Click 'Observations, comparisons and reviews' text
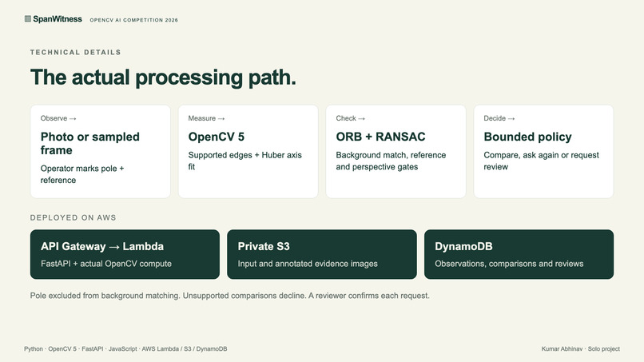Image resolution: width=644 pixels, height=362 pixels. coord(509,264)
